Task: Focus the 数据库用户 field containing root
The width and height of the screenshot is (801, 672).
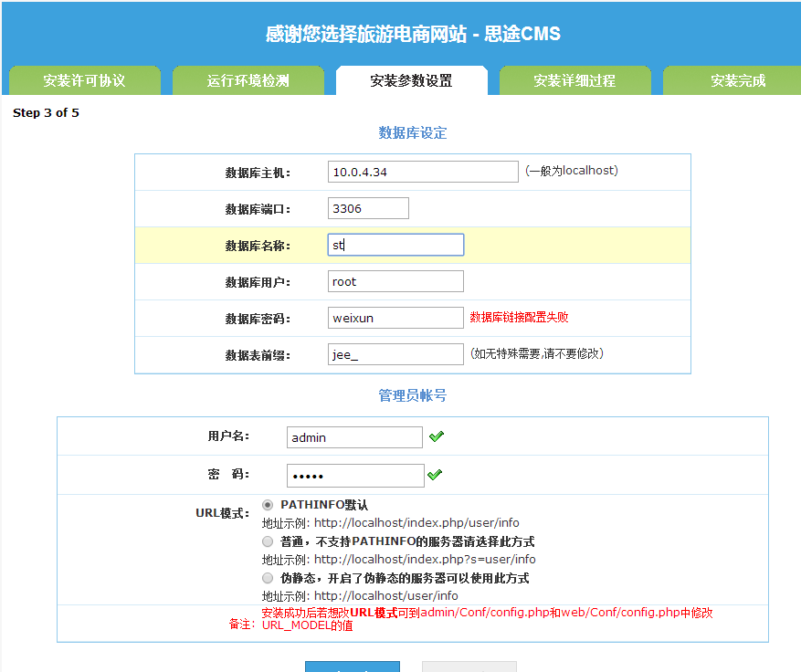Action: tap(395, 281)
